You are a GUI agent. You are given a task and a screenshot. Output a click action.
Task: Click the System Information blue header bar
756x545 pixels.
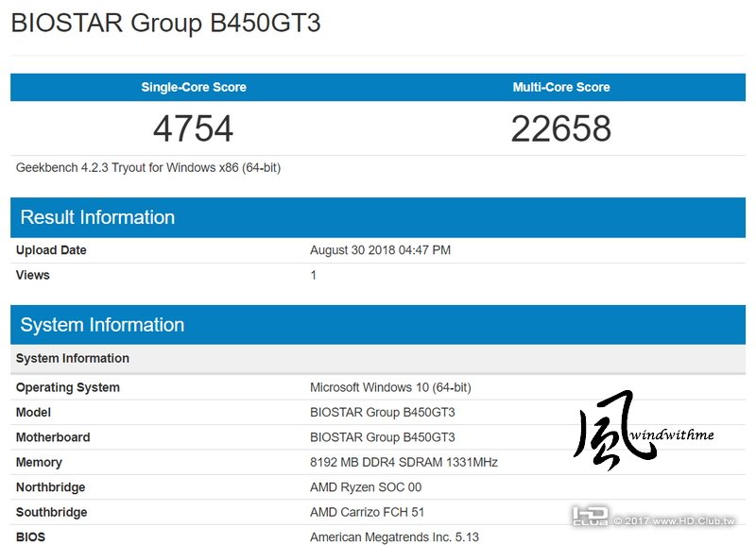[102, 325]
